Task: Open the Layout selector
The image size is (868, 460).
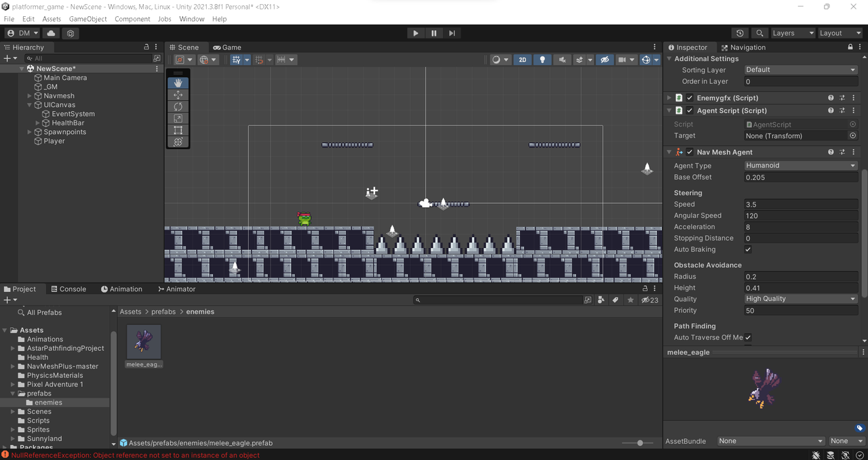Action: pos(839,33)
